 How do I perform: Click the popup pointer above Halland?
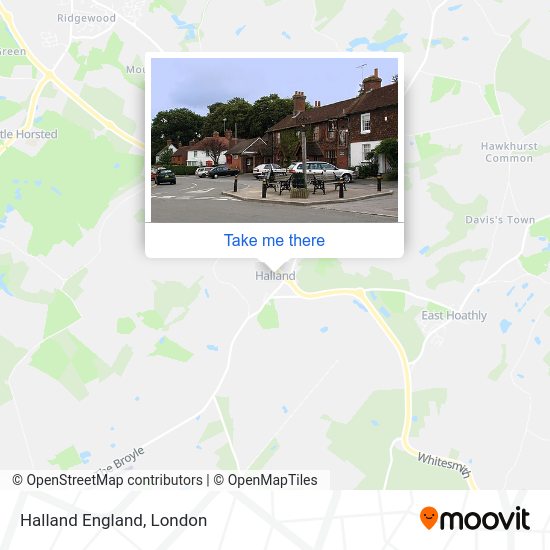(x=275, y=263)
